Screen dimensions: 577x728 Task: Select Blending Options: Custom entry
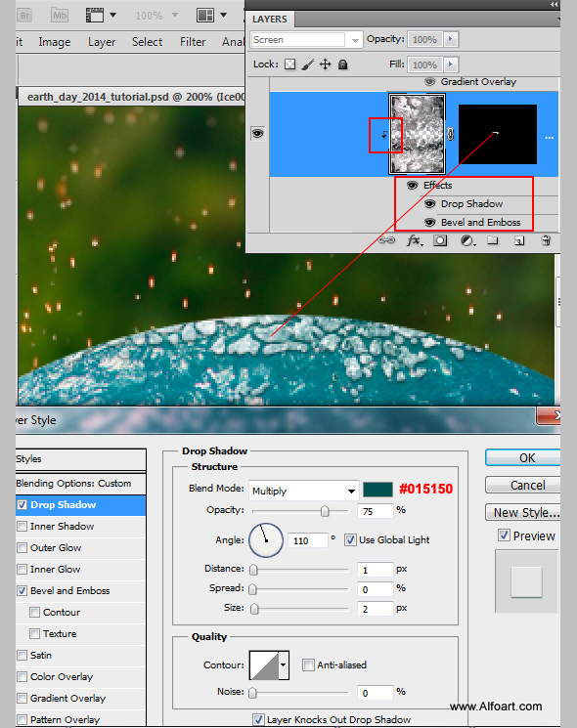pos(81,484)
